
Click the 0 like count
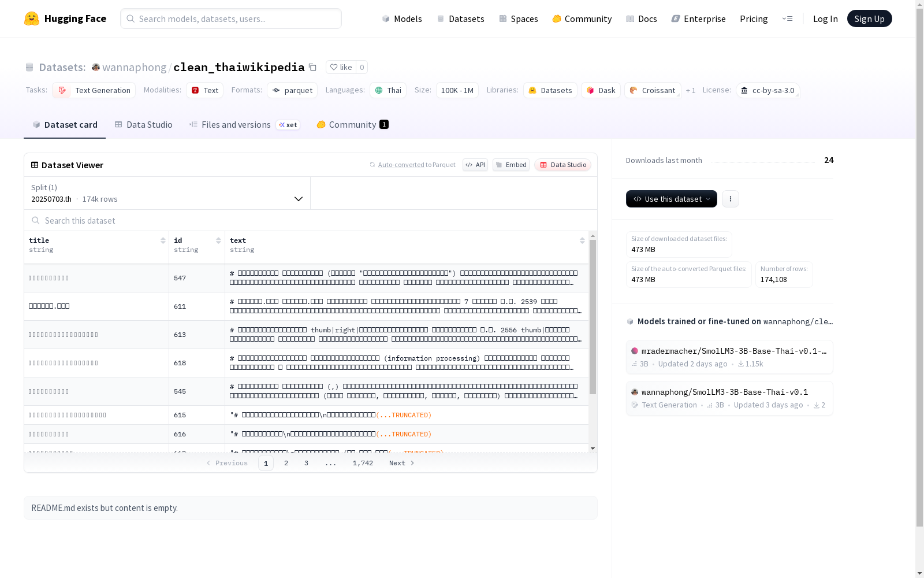tap(362, 67)
